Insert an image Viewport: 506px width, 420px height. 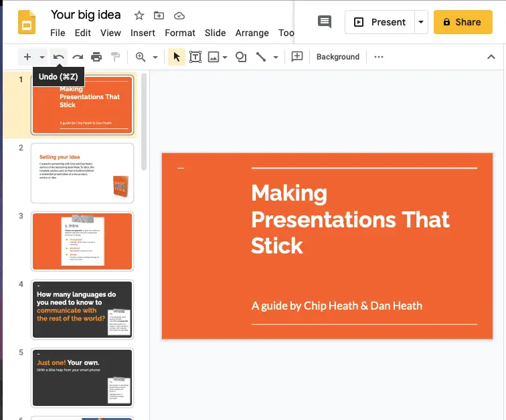tap(214, 57)
